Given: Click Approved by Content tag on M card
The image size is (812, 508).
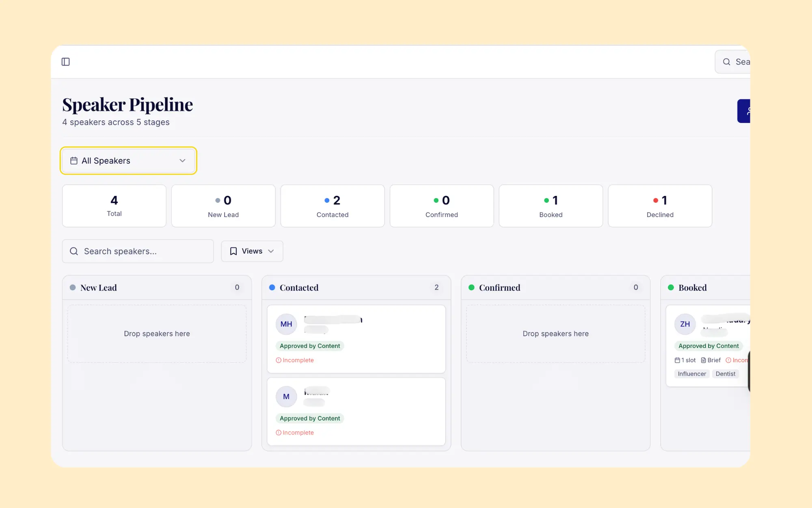Looking at the screenshot, I should pos(310,418).
